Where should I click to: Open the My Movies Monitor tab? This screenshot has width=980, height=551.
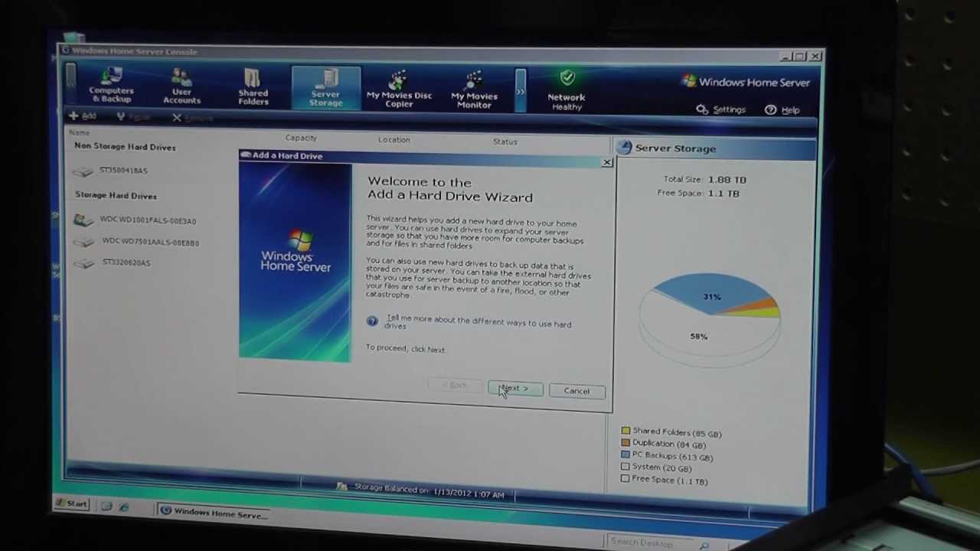click(474, 90)
